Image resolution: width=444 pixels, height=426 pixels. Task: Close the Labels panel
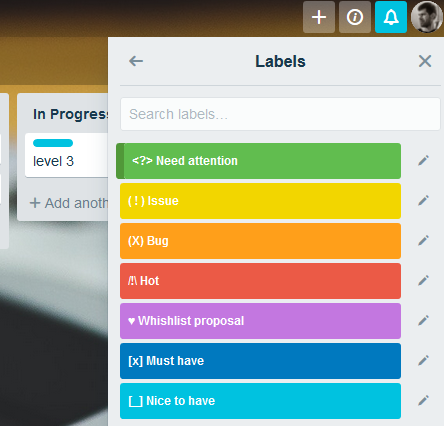tap(425, 61)
